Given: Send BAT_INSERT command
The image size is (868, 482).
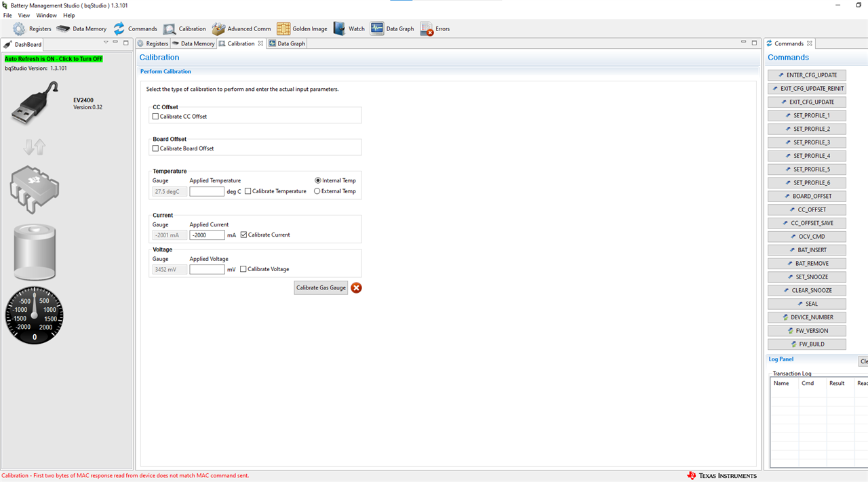Looking at the screenshot, I should pos(807,250).
